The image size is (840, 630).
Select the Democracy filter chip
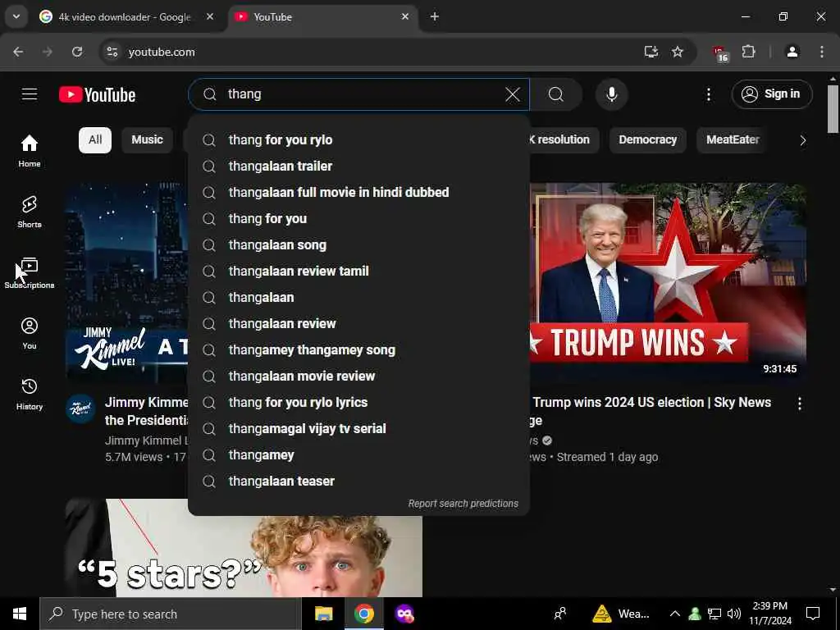pyautogui.click(x=647, y=139)
